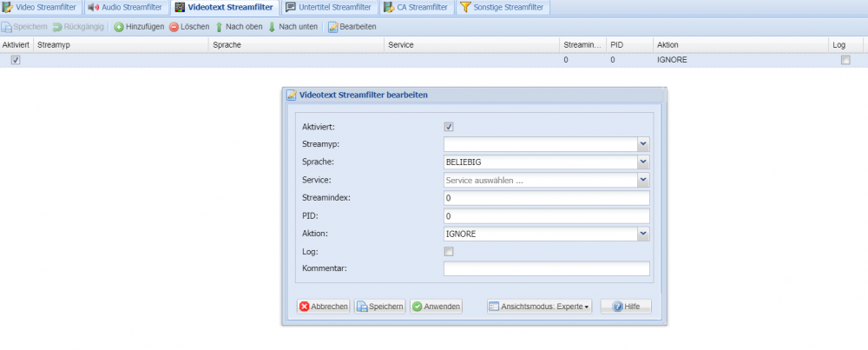Viewport: 868px width, 350px height.
Task: Click the red X icon on Abbrechen
Action: tap(305, 307)
